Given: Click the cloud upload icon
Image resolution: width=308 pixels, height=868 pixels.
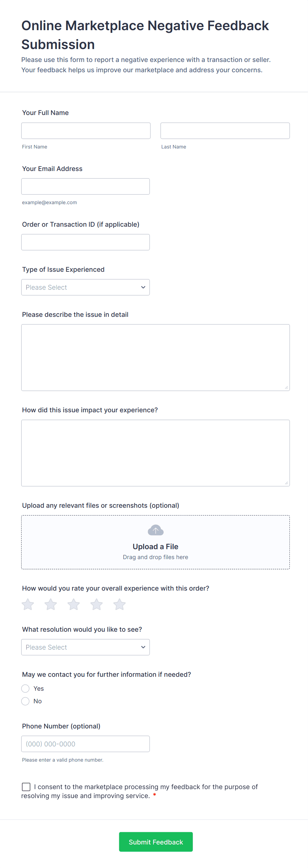Looking at the screenshot, I should tap(156, 530).
